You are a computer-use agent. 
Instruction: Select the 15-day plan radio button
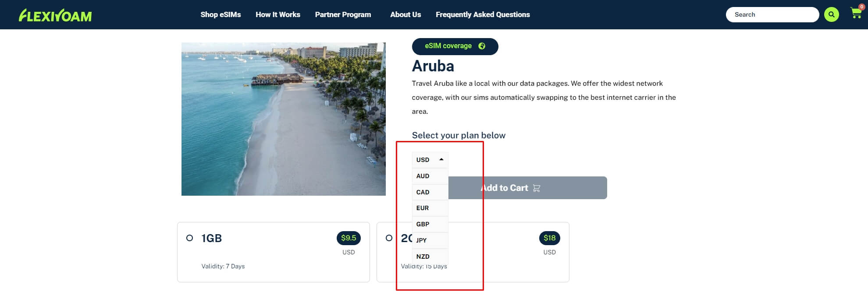(x=389, y=238)
